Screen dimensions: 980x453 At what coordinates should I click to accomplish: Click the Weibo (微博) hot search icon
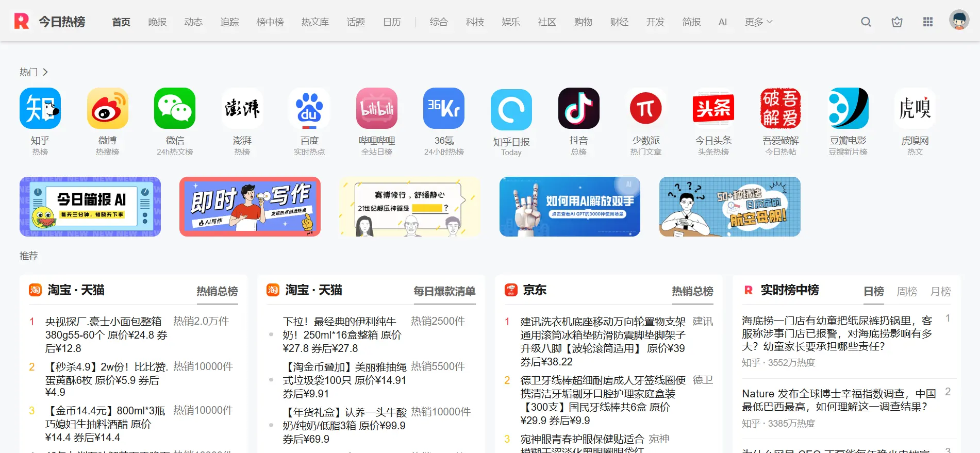(x=107, y=109)
